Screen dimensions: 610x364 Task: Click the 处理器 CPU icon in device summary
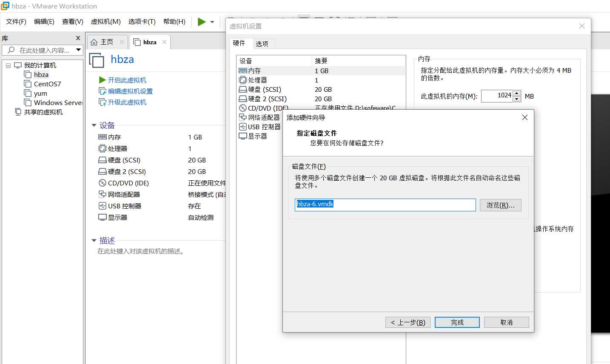[103, 148]
